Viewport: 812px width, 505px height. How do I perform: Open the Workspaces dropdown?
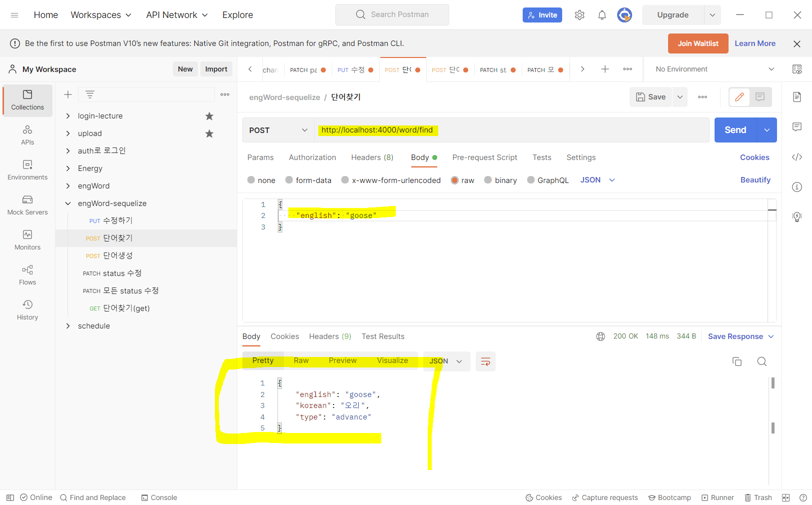point(101,15)
